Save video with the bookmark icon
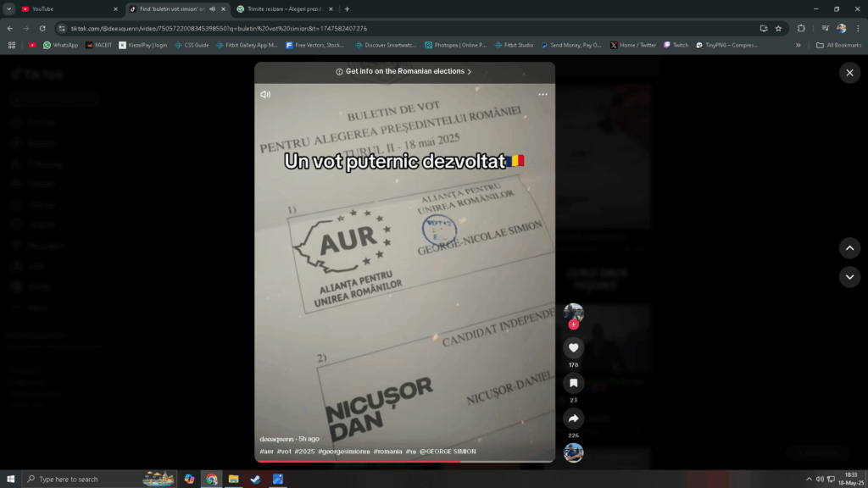 tap(574, 383)
